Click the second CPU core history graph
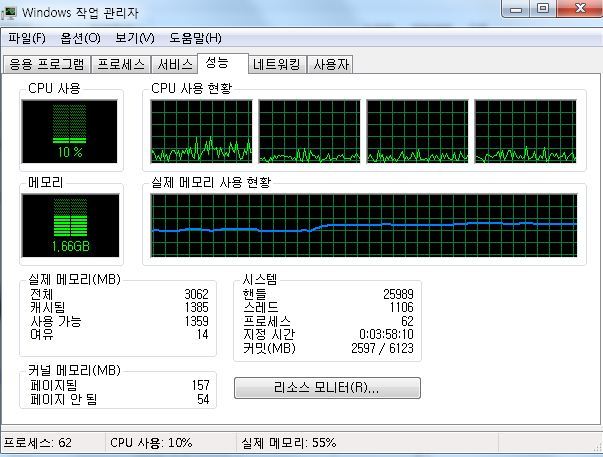 pos(310,132)
